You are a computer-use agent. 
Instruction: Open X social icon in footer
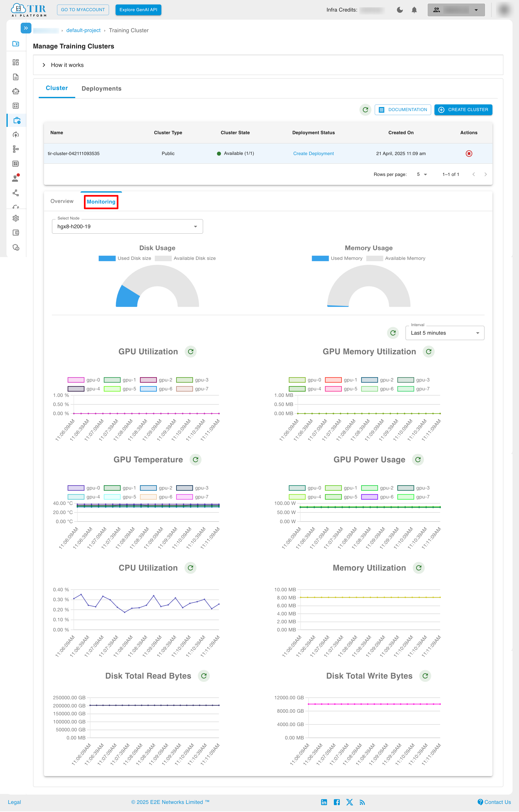349,802
